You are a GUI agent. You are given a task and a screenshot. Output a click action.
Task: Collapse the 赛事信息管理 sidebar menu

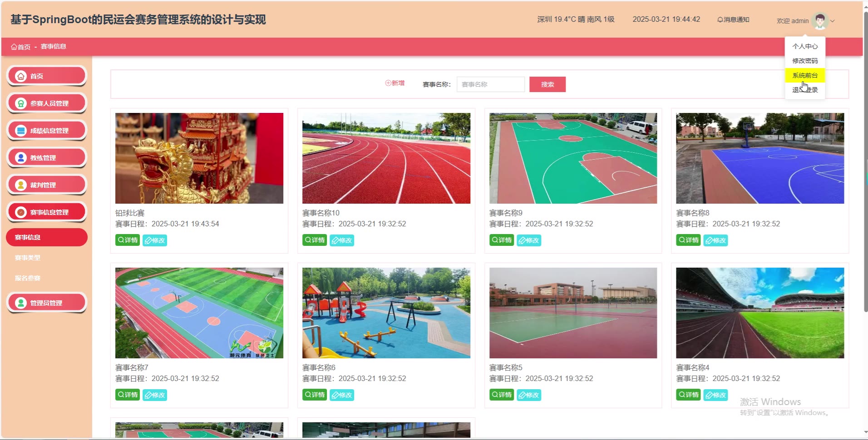coord(47,212)
